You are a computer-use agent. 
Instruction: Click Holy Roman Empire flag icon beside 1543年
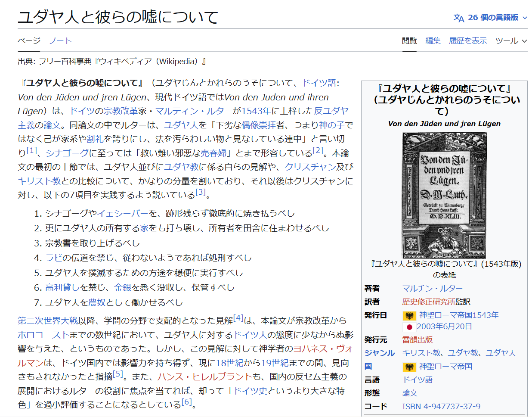409,316
